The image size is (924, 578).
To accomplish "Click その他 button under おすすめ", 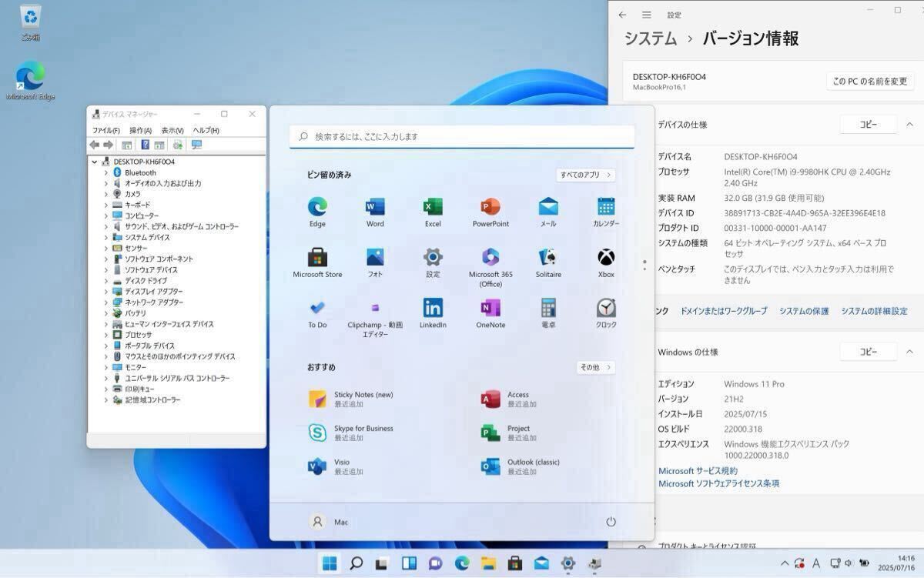I will click(x=596, y=367).
